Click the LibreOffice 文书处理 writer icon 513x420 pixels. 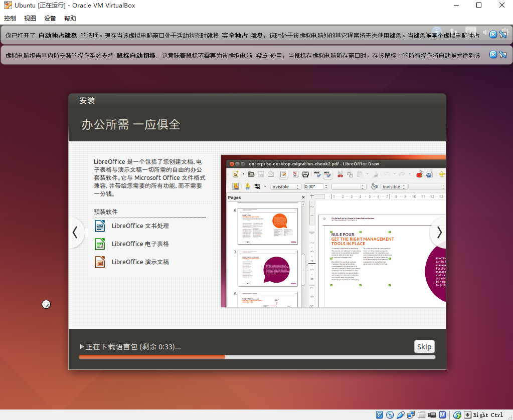click(x=100, y=226)
